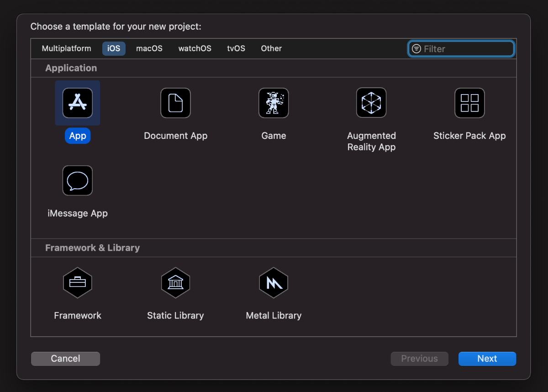548x392 pixels.
Task: Click the Framework label text
Action: pos(78,315)
